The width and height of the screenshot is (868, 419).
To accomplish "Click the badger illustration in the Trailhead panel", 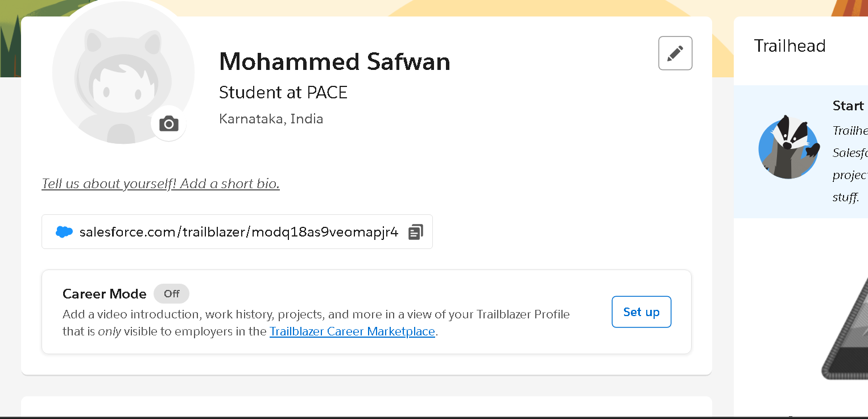I will (789, 147).
